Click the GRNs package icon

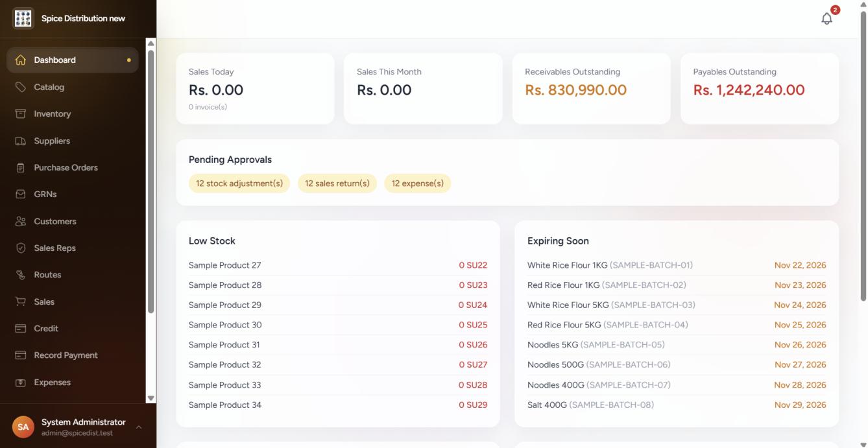(x=20, y=194)
